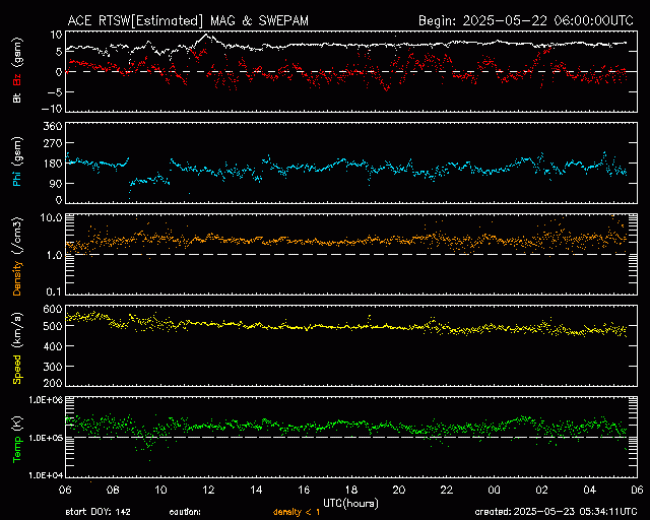Click the 'ACE RTSW[Estimated] MAG & SWEPAM' title
Screen dimensions: 650x520
coord(188,21)
